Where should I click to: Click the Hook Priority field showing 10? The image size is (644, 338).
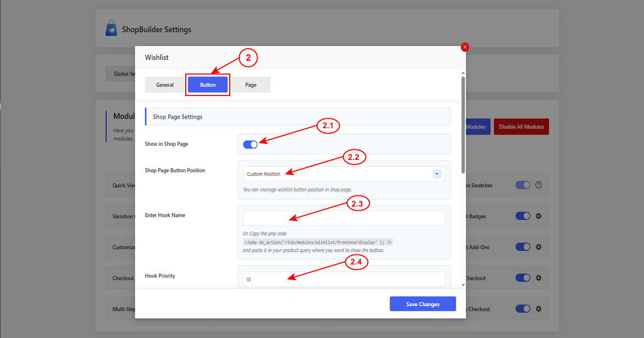tap(344, 280)
